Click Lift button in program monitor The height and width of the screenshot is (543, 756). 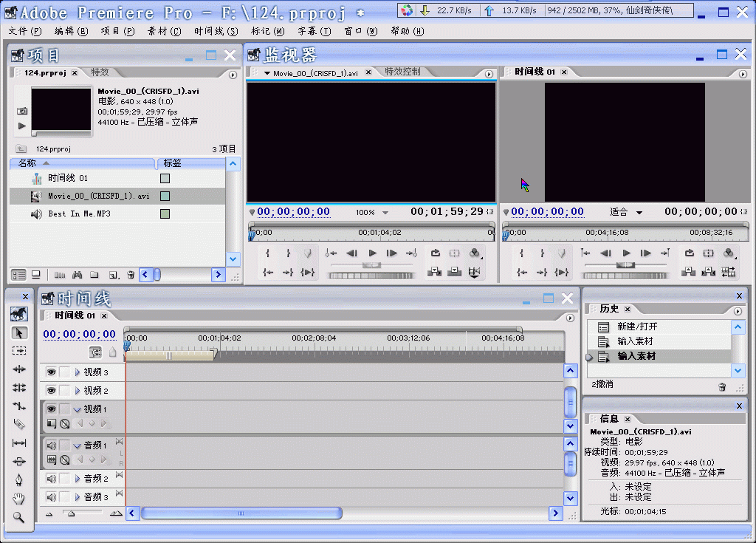click(x=688, y=272)
